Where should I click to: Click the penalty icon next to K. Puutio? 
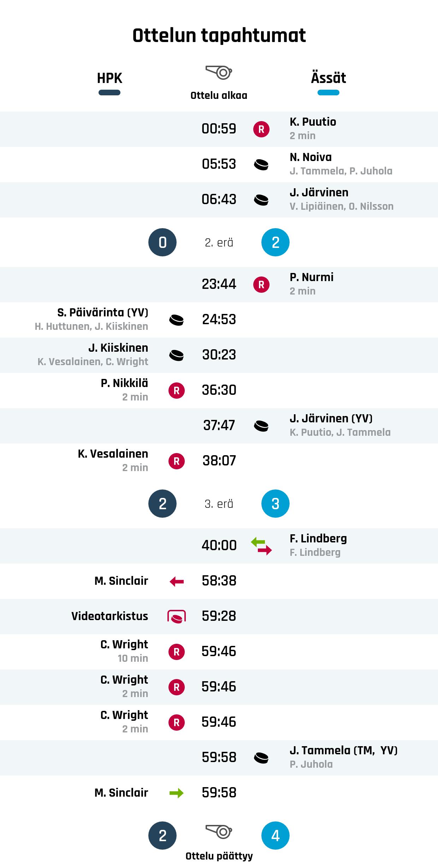(261, 129)
